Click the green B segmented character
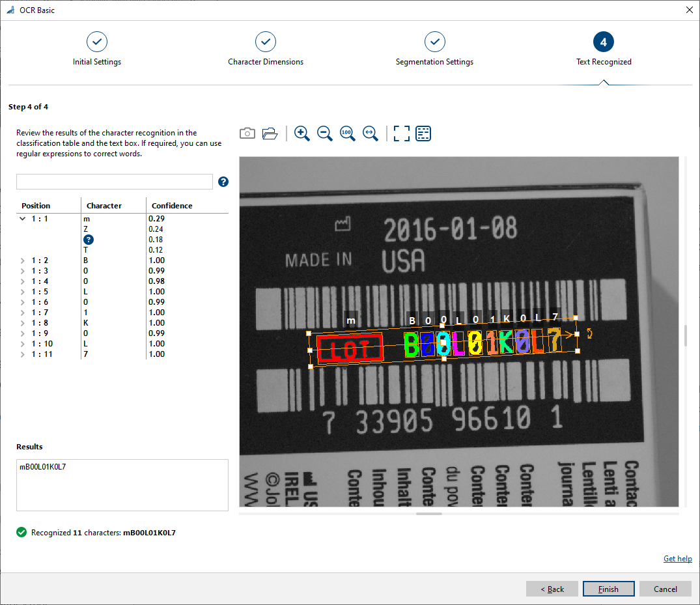Viewport: 700px width, 605px height. (411, 345)
